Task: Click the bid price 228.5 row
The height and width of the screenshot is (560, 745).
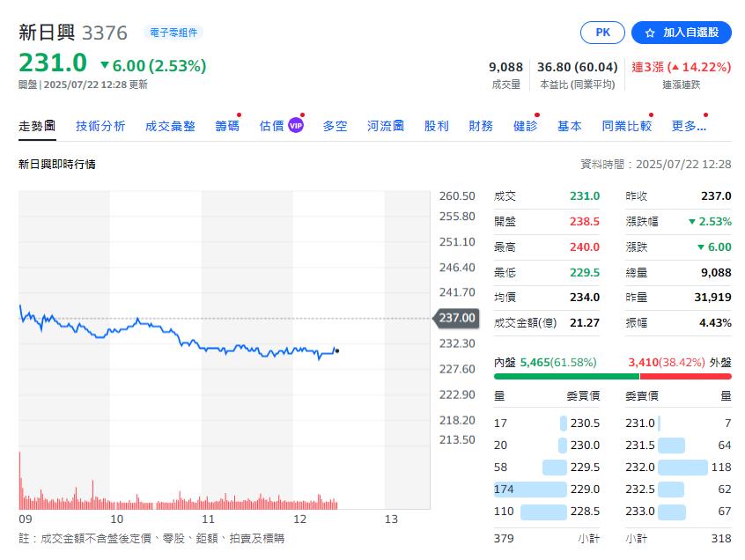Action: (546, 511)
